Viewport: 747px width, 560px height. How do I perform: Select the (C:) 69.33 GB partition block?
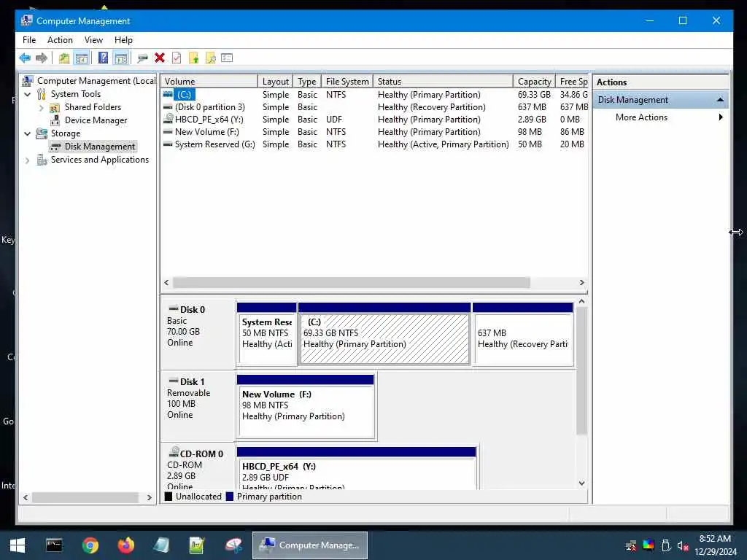(384, 334)
